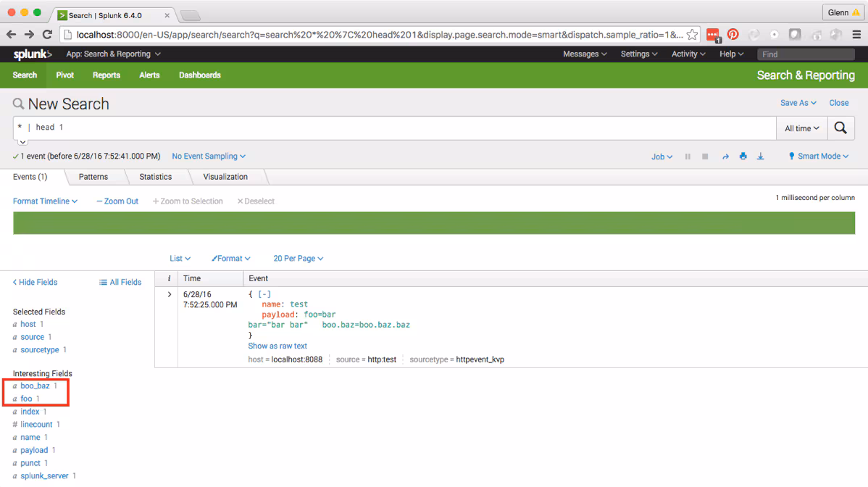The height and width of the screenshot is (487, 868).
Task: Open the All time time range picker
Action: (801, 128)
